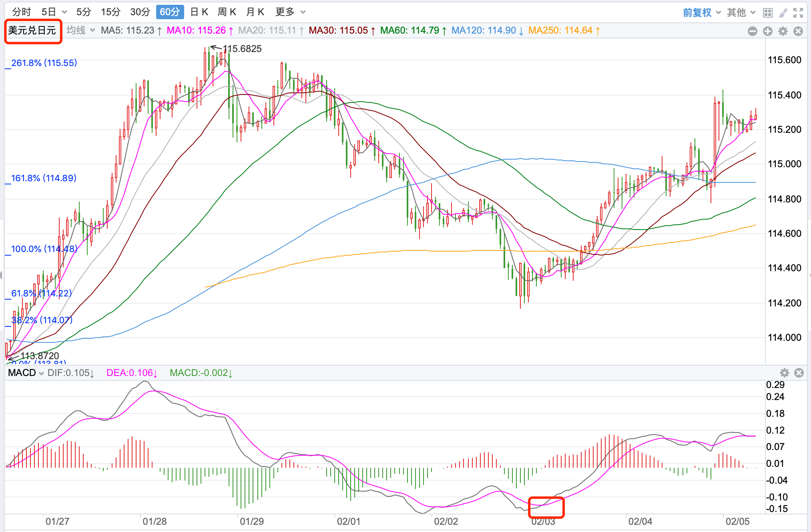
Task: Click the minus zoom-out icon on the main chart
Action: tap(753, 31)
